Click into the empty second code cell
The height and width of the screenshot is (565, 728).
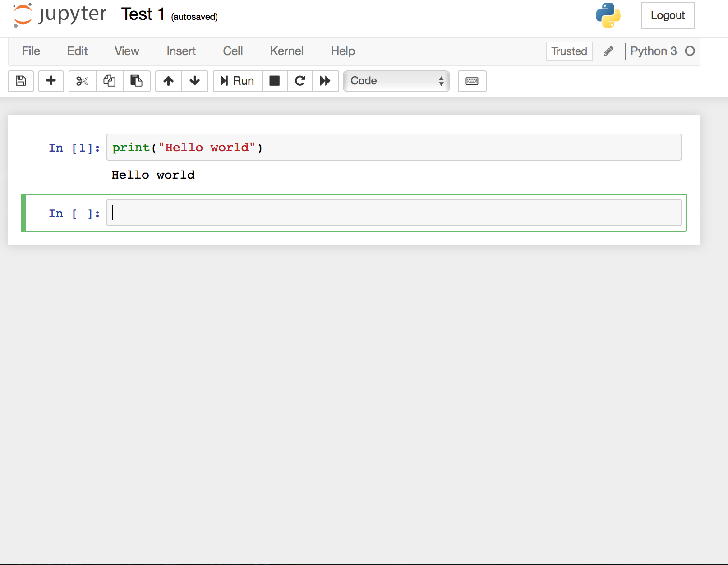(x=394, y=213)
